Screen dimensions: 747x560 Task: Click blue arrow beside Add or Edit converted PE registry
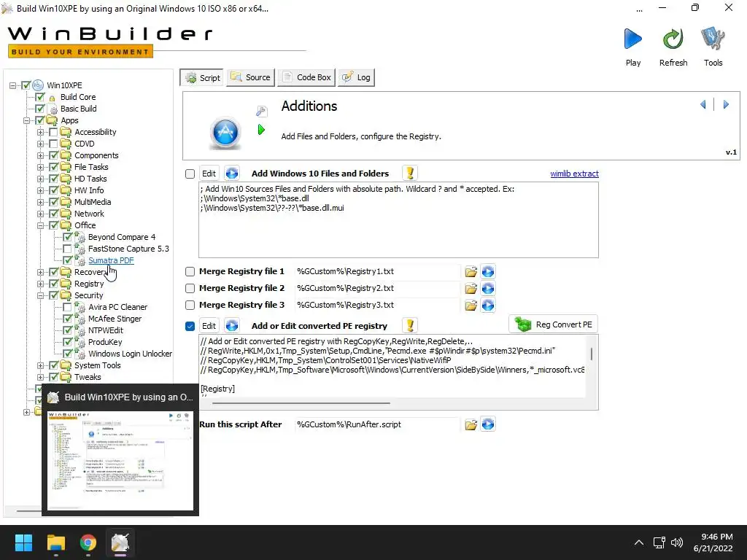232,326
